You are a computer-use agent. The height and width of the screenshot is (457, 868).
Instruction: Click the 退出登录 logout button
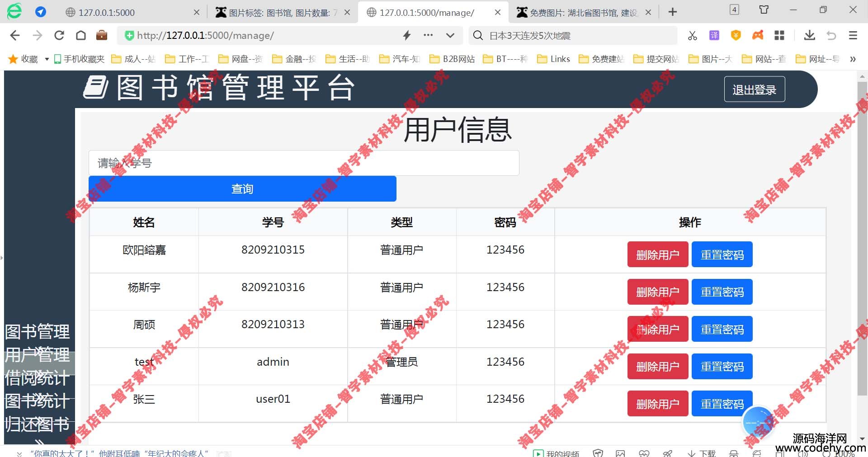coord(755,90)
